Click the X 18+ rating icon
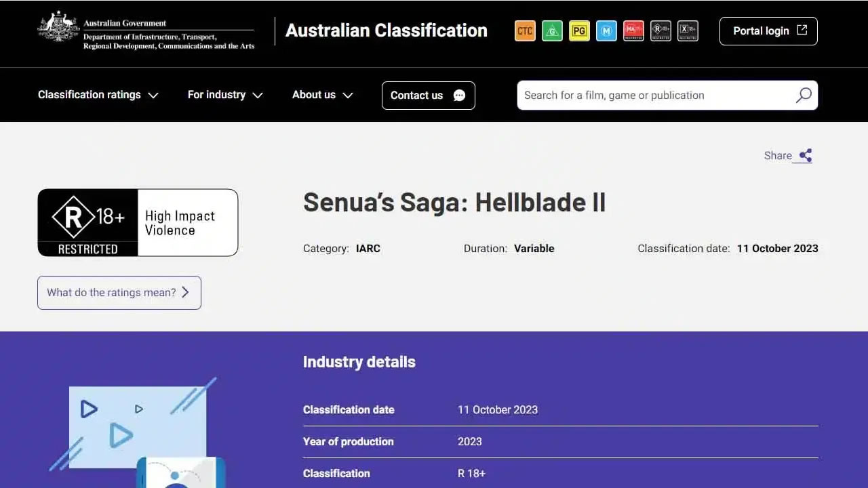This screenshot has height=488, width=868. pos(688,31)
